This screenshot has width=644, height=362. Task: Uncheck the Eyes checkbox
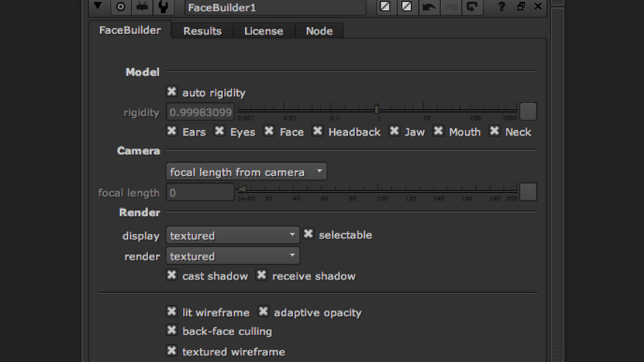[x=219, y=131]
